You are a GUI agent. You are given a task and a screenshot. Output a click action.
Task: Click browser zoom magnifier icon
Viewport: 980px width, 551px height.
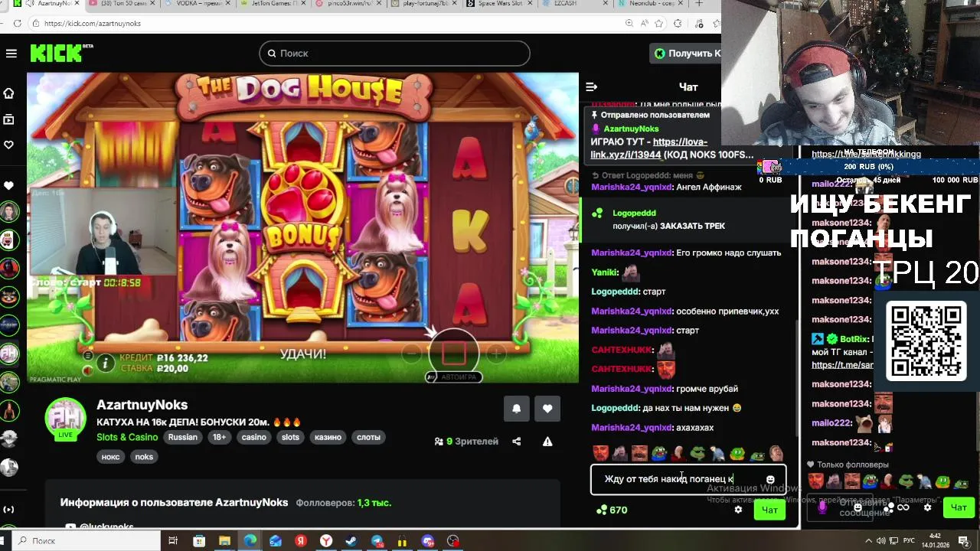pos(629,24)
